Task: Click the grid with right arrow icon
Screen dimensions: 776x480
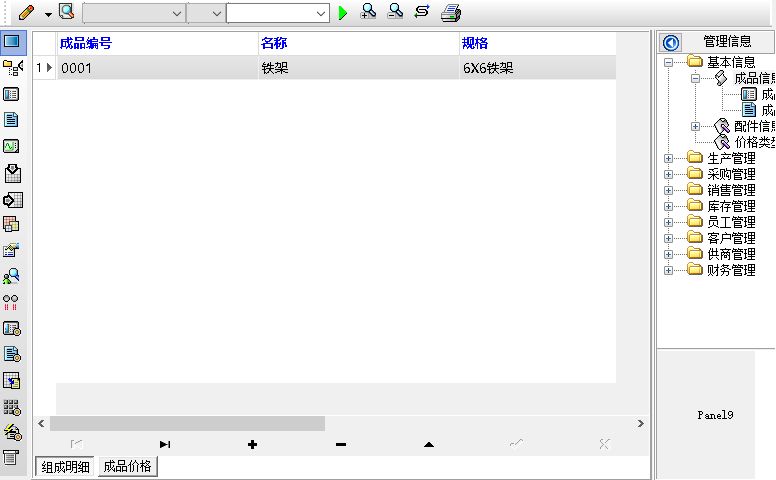Action: pos(12,200)
